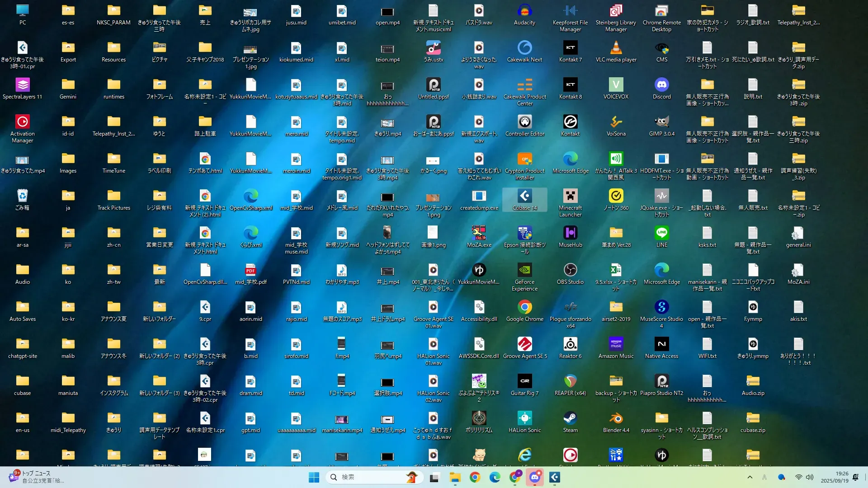Show hidden system tray icons chevron
The height and width of the screenshot is (488, 868).
pyautogui.click(x=750, y=477)
